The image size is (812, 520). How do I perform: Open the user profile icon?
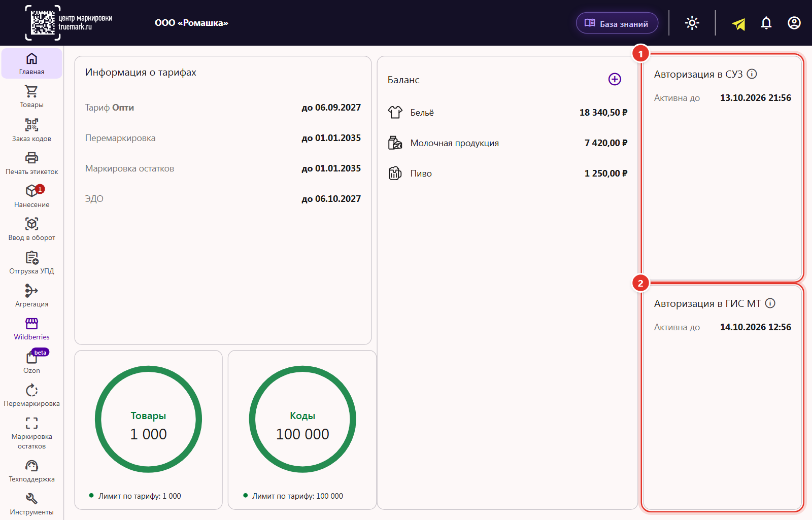click(794, 23)
